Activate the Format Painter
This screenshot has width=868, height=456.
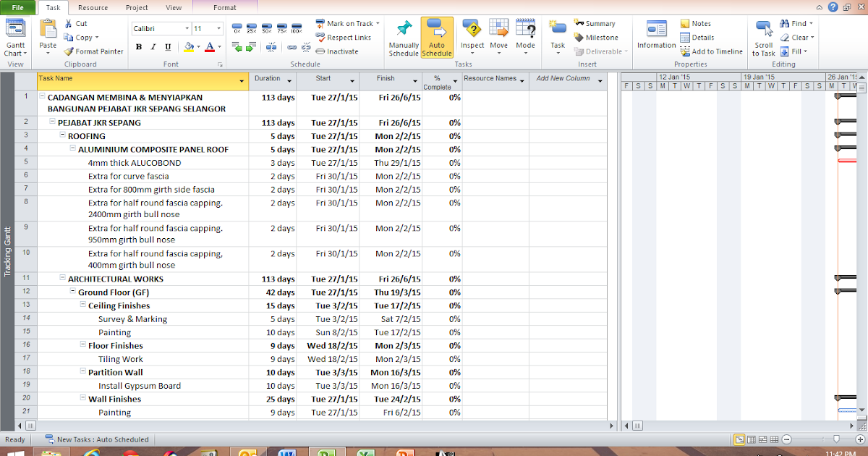[94, 51]
